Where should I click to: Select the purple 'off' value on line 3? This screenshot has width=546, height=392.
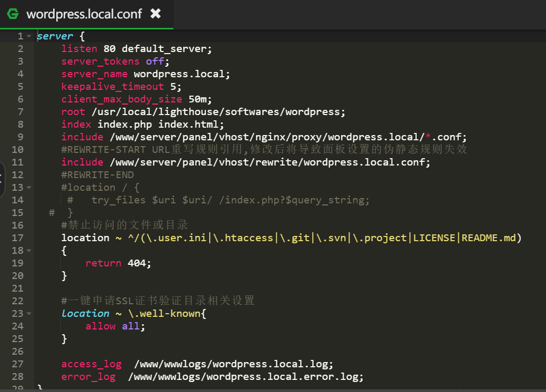[155, 61]
